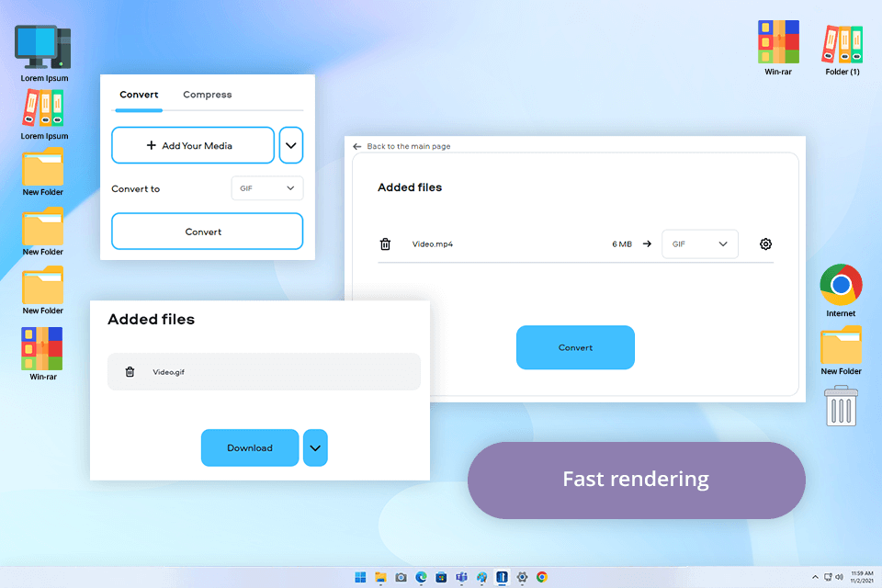Click the 6 MB file size text
Viewport: 882px width, 588px height.
tap(622, 243)
